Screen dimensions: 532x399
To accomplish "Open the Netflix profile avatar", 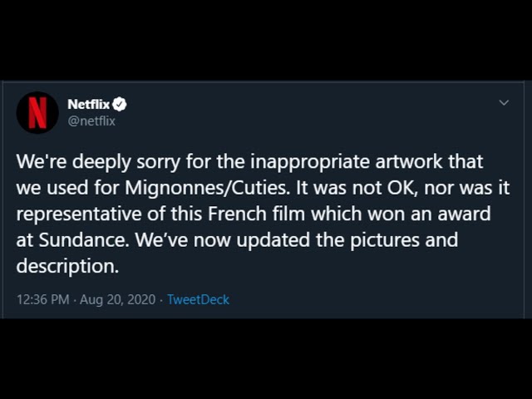I will tap(37, 112).
